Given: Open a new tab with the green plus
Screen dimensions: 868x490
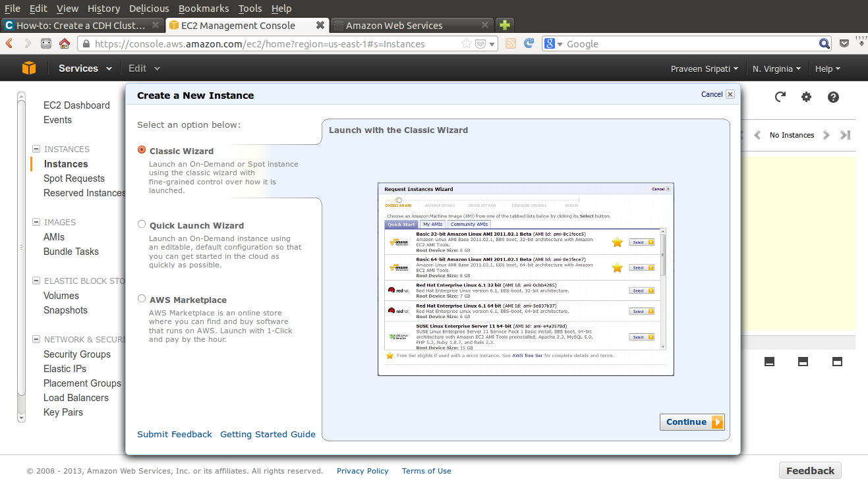Looking at the screenshot, I should [x=504, y=25].
